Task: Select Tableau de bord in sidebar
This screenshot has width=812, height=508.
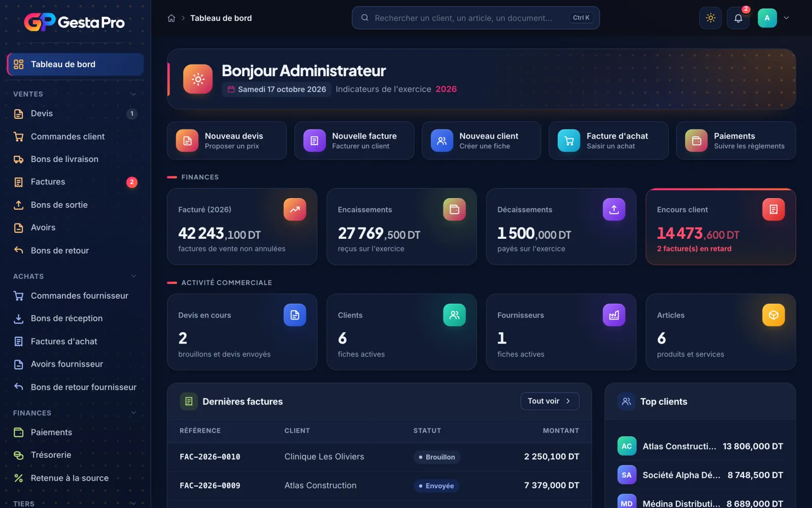Action: [75, 65]
